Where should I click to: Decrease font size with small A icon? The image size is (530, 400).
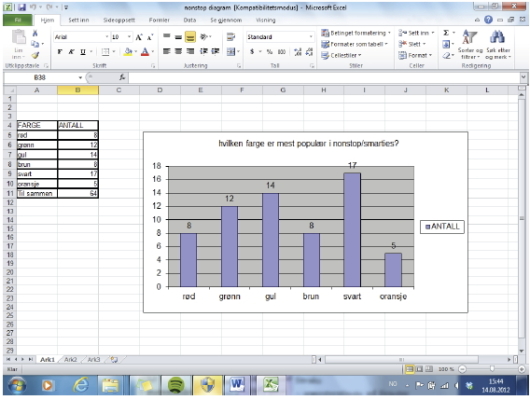pos(150,37)
